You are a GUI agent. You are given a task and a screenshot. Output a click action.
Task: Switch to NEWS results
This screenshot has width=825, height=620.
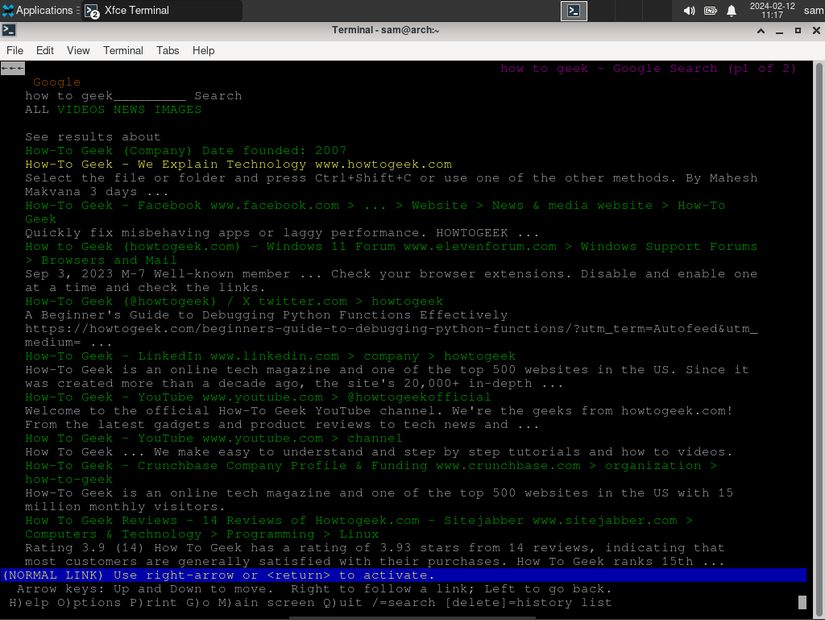click(129, 109)
